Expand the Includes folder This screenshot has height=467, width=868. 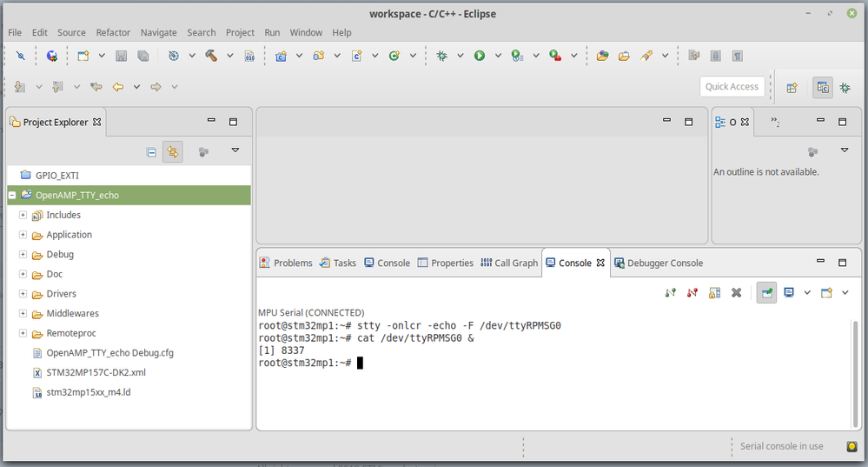pos(23,215)
